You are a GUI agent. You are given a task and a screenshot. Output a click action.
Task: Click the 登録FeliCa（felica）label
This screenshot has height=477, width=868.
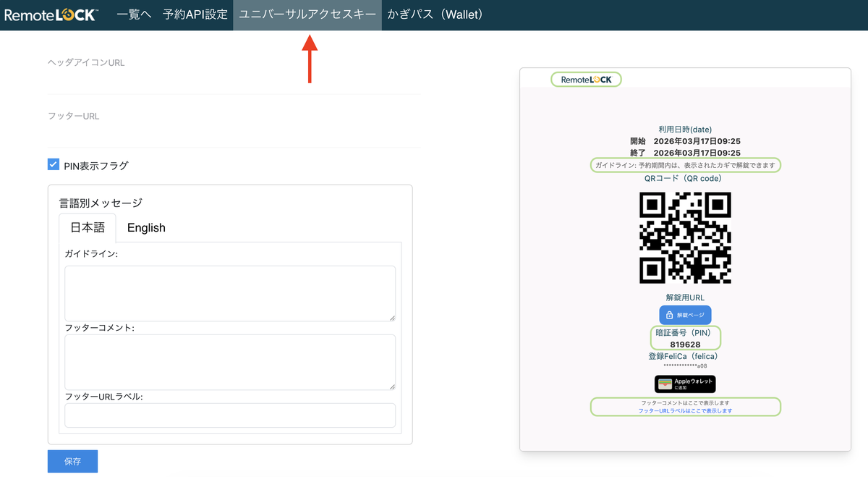[683, 356]
